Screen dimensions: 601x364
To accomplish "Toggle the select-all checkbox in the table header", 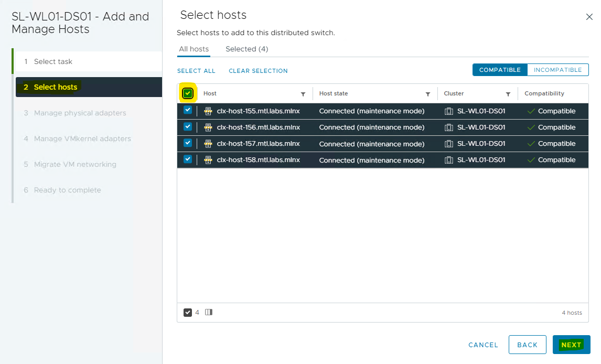I will coord(188,93).
